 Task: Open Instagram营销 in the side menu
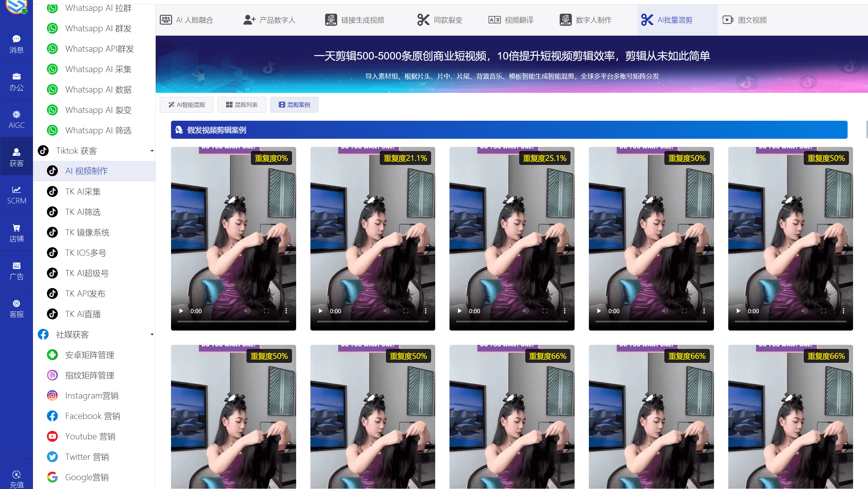tap(91, 395)
